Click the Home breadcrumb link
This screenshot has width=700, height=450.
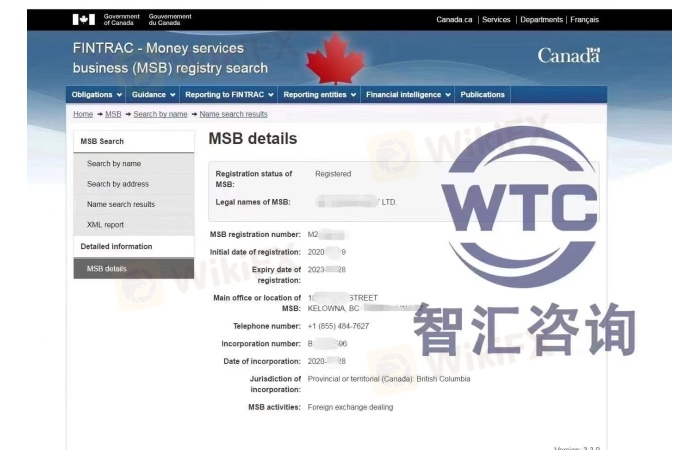[82, 114]
